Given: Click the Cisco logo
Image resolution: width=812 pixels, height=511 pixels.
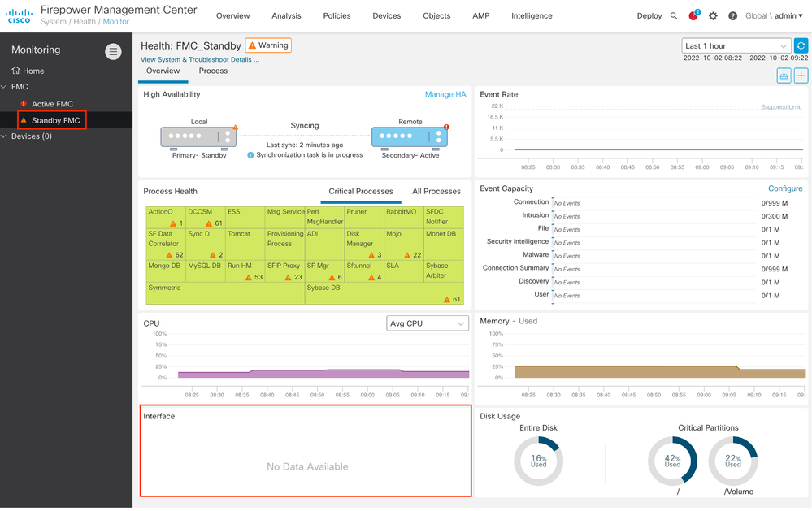Looking at the screenshot, I should 20,16.
